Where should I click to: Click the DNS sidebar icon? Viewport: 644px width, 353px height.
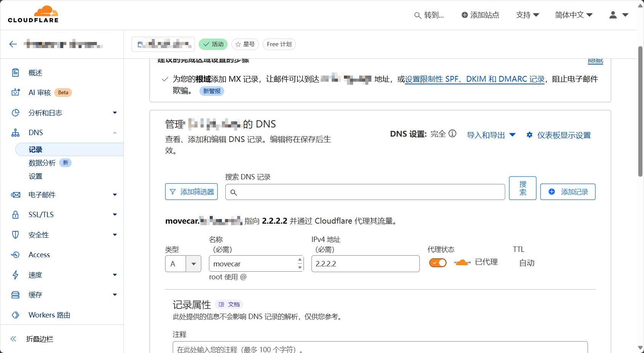point(15,132)
